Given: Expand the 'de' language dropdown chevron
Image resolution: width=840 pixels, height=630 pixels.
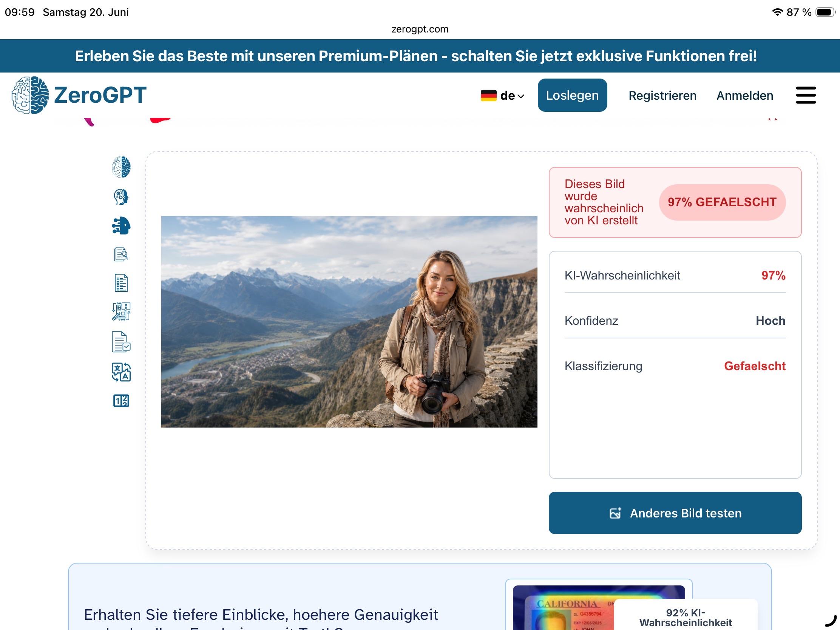Looking at the screenshot, I should click(521, 96).
